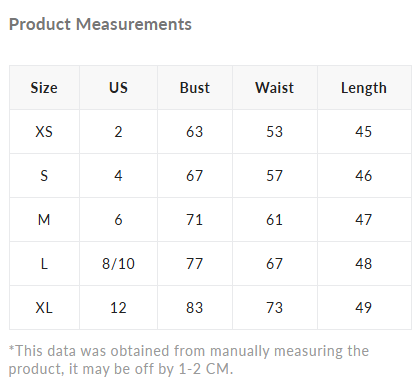Click the Bust column header
The image size is (419, 377).
195,88
